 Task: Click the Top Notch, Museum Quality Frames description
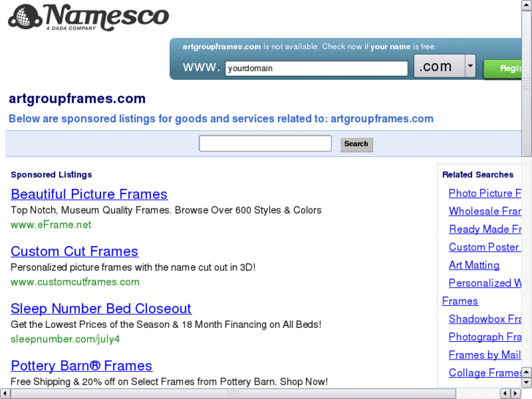166,210
